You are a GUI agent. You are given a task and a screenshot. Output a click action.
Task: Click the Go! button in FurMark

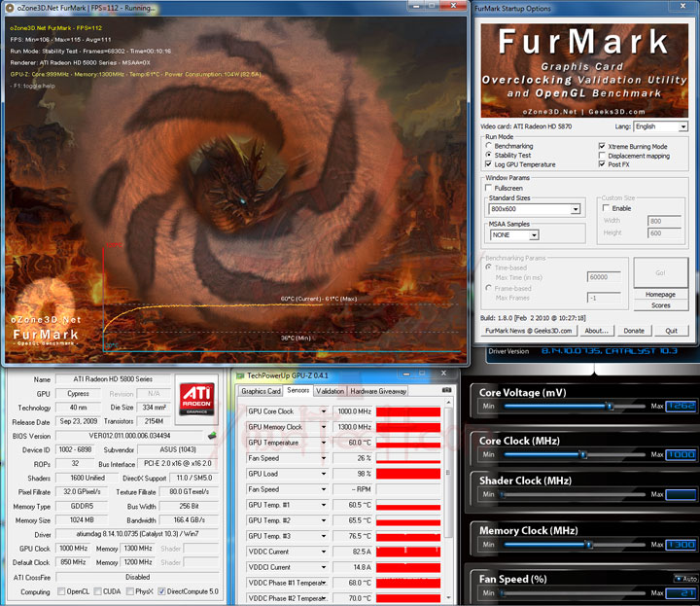660,272
